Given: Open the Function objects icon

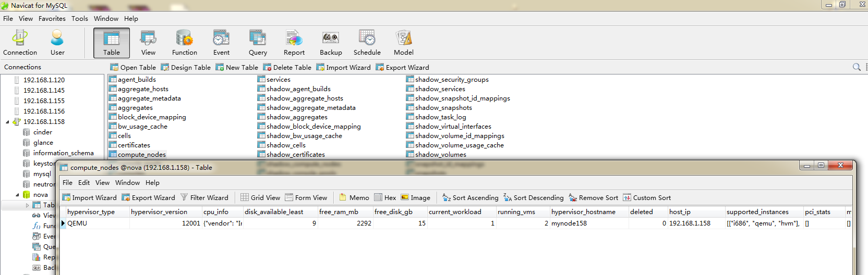Looking at the screenshot, I should click(185, 43).
